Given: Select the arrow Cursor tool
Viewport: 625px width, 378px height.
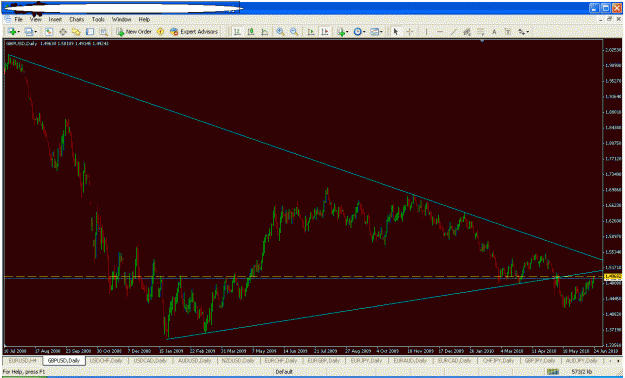Looking at the screenshot, I should tap(396, 32).
